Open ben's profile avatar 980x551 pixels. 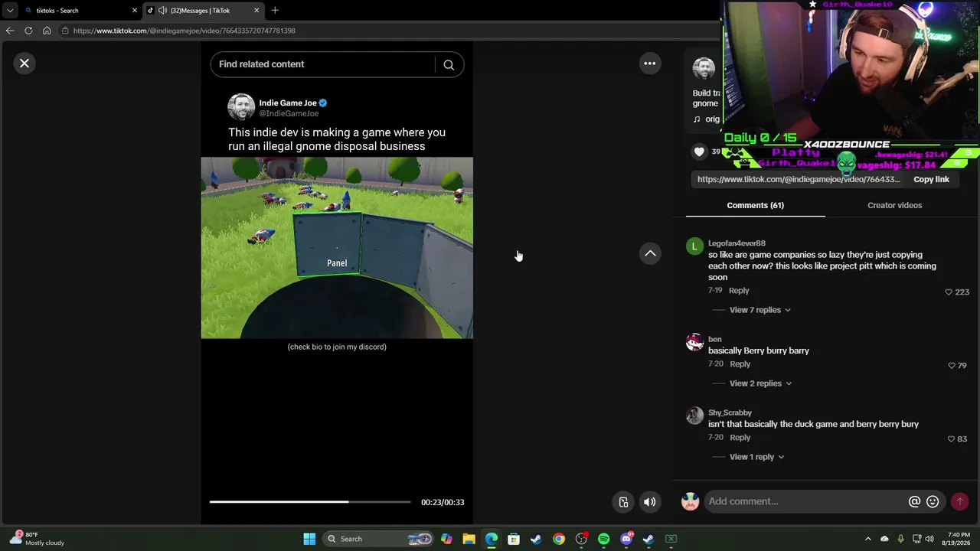(694, 342)
